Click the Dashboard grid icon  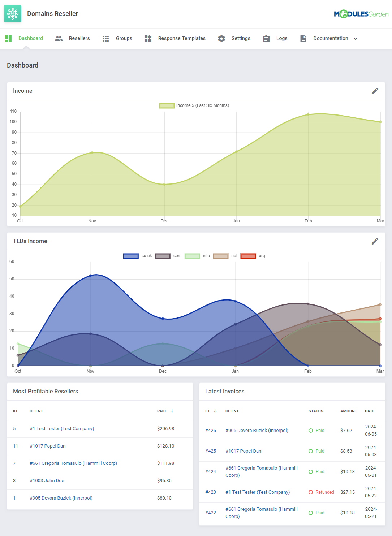pos(9,39)
